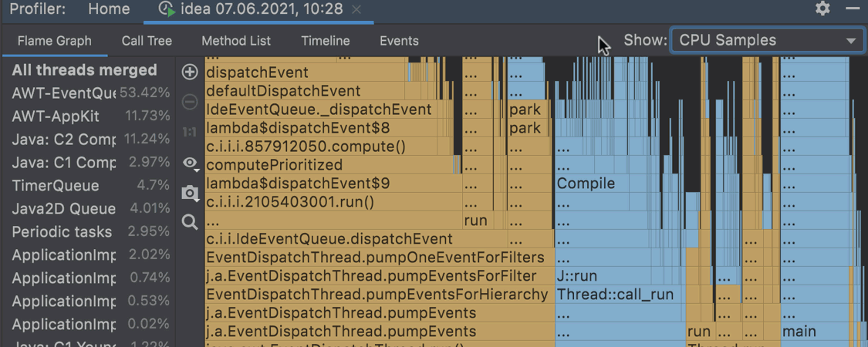
Task: Select All threads merged in thread list
Action: pos(85,70)
